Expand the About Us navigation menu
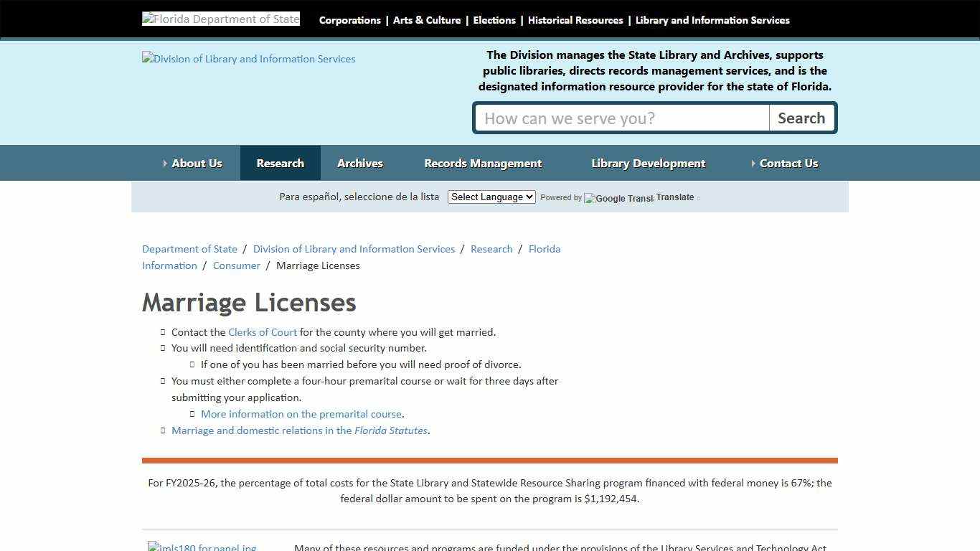Image resolution: width=980 pixels, height=551 pixels. point(196,163)
